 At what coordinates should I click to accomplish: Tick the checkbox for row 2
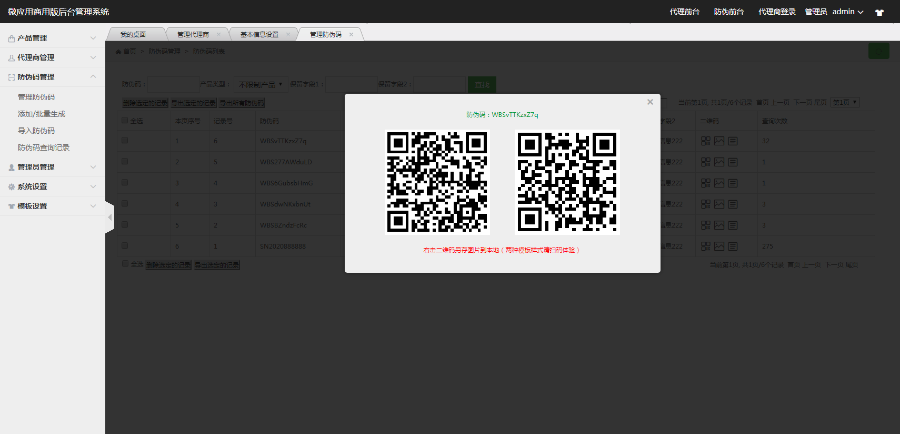pyautogui.click(x=125, y=162)
